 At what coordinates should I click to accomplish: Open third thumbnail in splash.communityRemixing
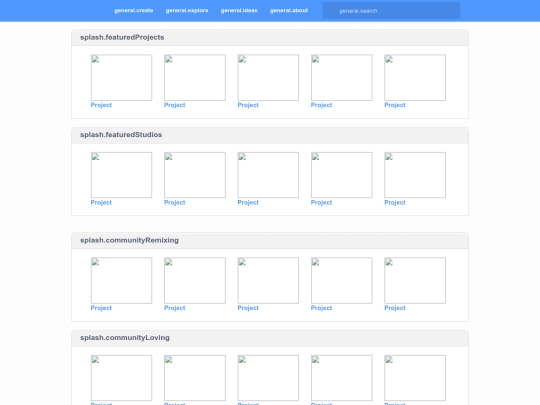(268, 280)
